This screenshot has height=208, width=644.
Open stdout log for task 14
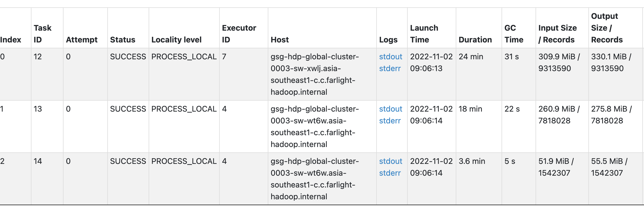click(390, 161)
